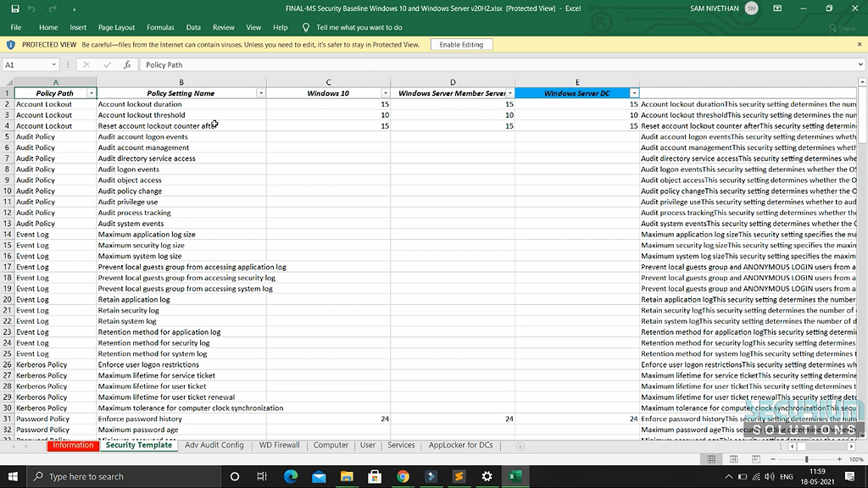Expand the Name Box dropdown
The width and height of the screenshot is (868, 488).
[x=53, y=64]
